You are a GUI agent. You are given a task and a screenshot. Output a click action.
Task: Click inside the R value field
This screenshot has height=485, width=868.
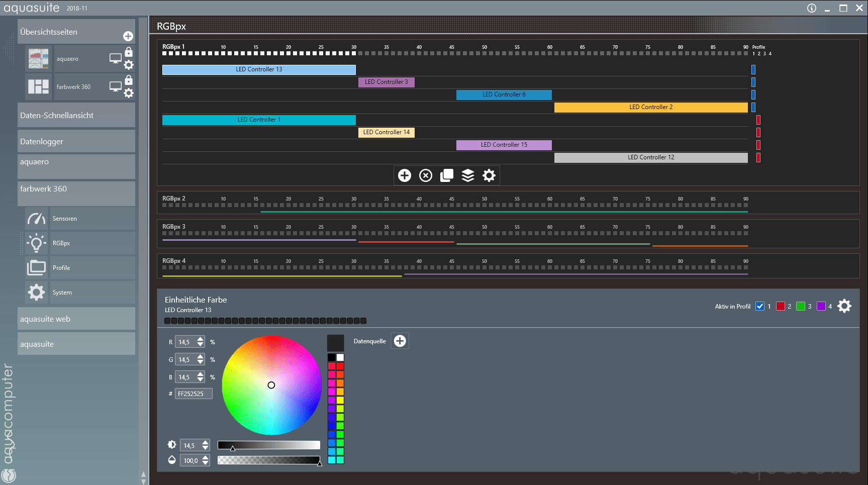point(185,342)
